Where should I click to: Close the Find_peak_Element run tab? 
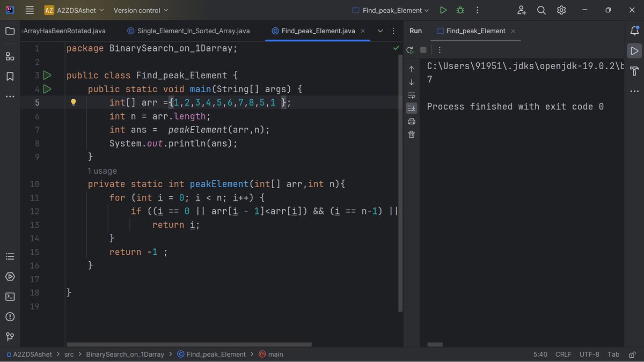coord(513,31)
